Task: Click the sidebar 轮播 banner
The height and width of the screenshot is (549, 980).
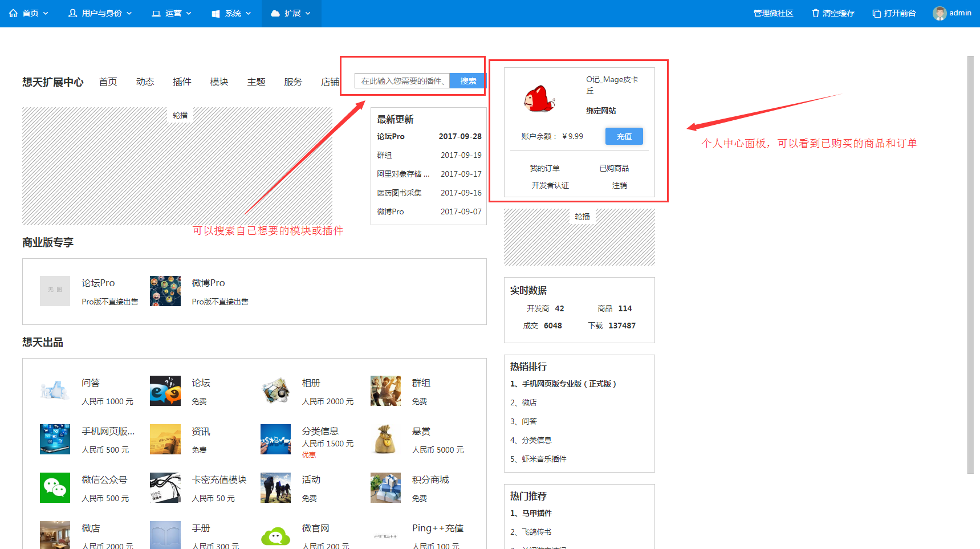Action: [x=579, y=237]
